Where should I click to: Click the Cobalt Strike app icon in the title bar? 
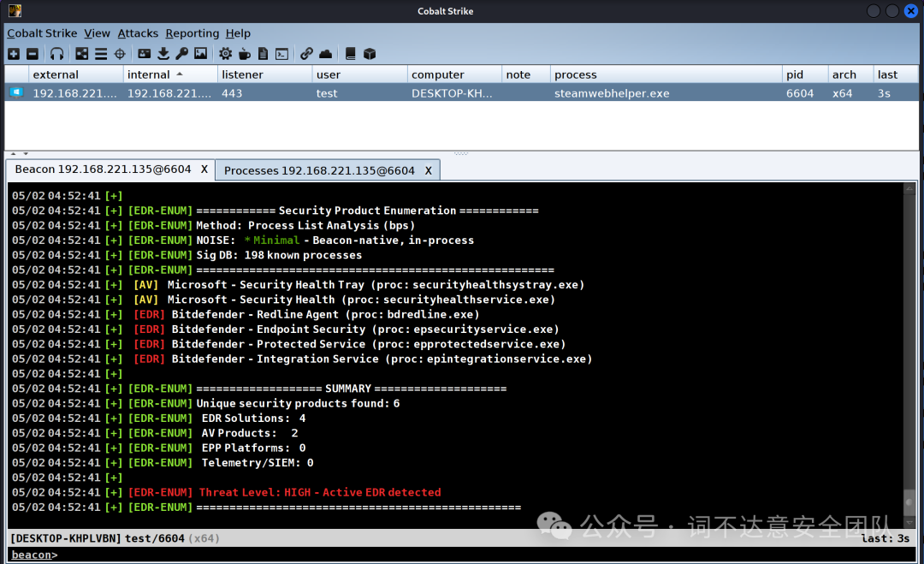pos(15,10)
